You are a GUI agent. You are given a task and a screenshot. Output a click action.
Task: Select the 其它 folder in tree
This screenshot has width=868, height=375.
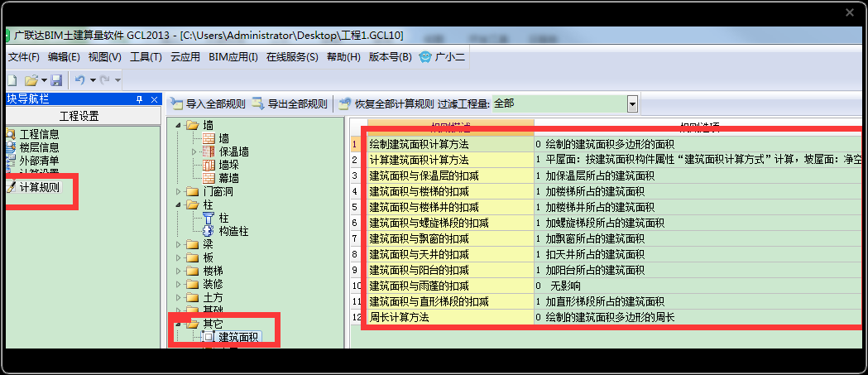pyautogui.click(x=213, y=324)
